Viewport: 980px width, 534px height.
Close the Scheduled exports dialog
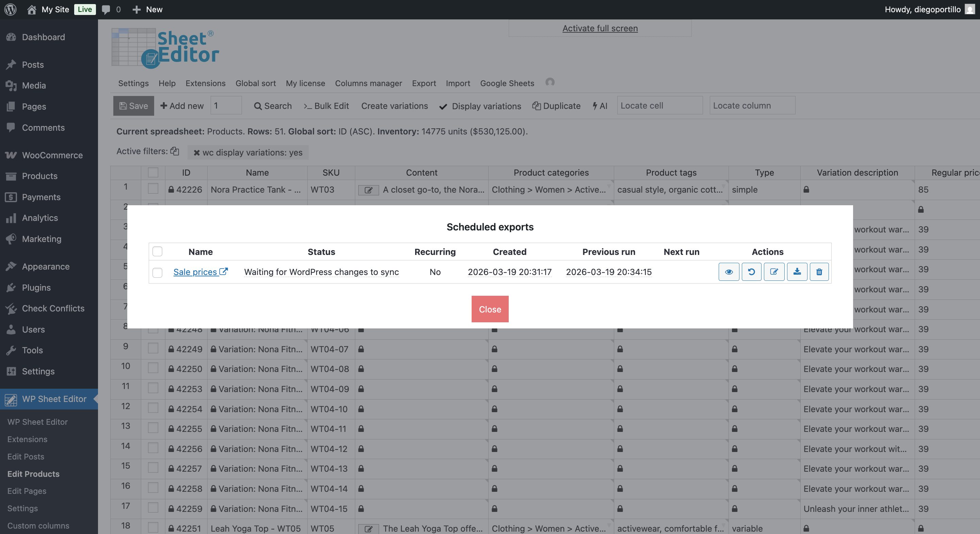click(x=490, y=309)
